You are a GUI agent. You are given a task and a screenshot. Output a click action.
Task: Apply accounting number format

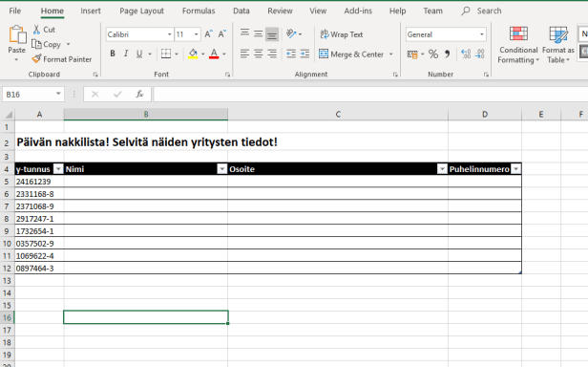(412, 54)
